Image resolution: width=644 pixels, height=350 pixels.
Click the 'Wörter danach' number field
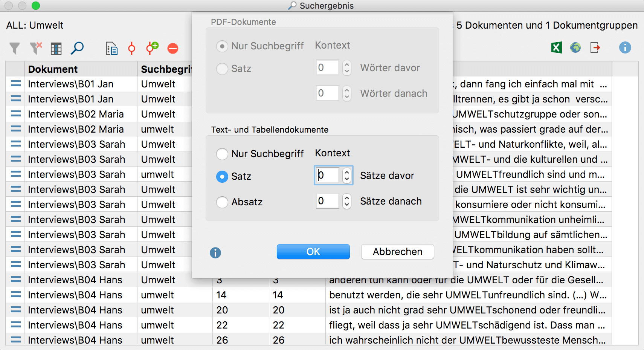(328, 93)
